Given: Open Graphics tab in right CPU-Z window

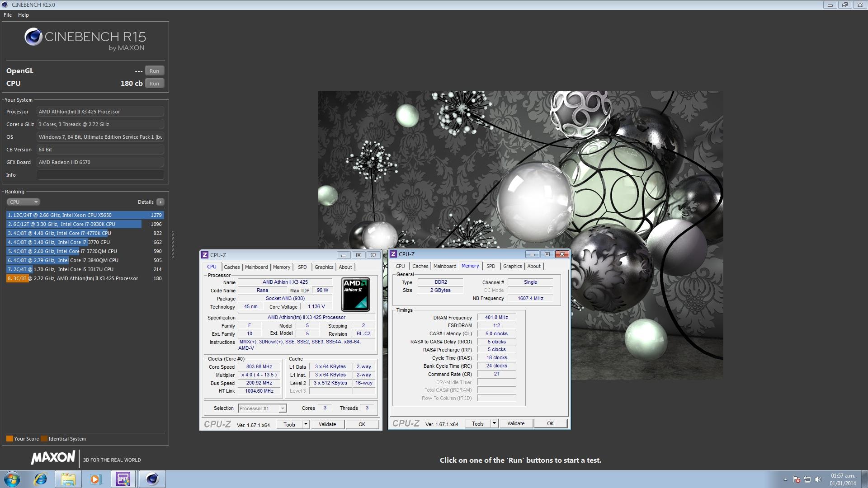Looking at the screenshot, I should click(x=513, y=266).
